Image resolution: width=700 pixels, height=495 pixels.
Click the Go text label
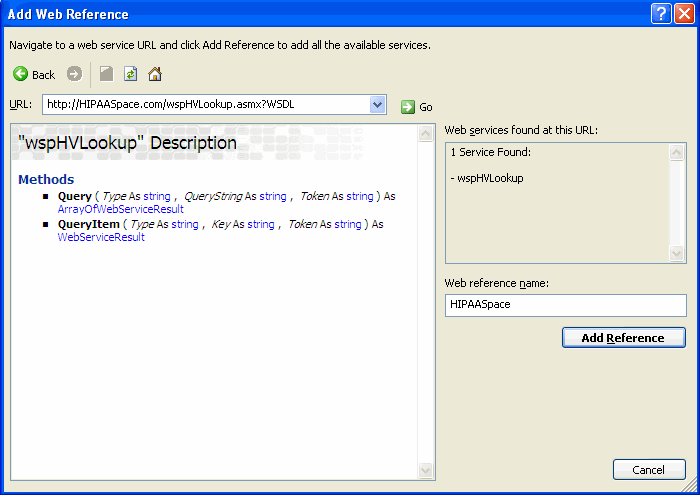[426, 108]
